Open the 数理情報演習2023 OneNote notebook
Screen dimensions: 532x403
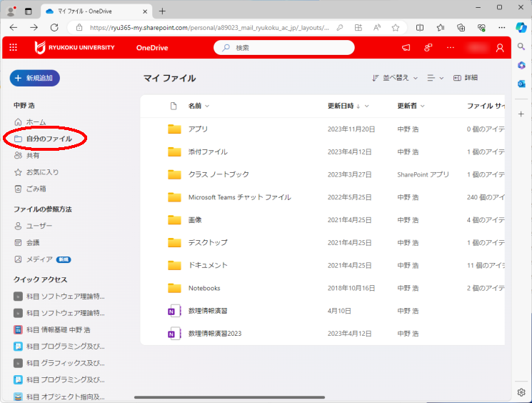[x=215, y=334]
